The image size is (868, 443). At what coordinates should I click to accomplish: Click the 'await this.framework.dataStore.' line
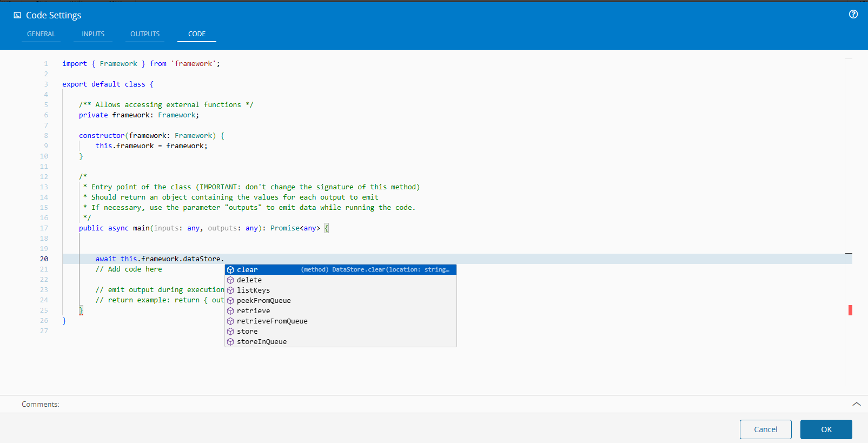coord(160,259)
